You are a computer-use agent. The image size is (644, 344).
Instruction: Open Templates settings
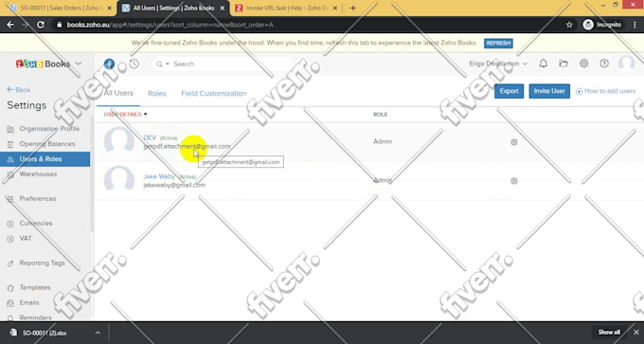coord(35,287)
